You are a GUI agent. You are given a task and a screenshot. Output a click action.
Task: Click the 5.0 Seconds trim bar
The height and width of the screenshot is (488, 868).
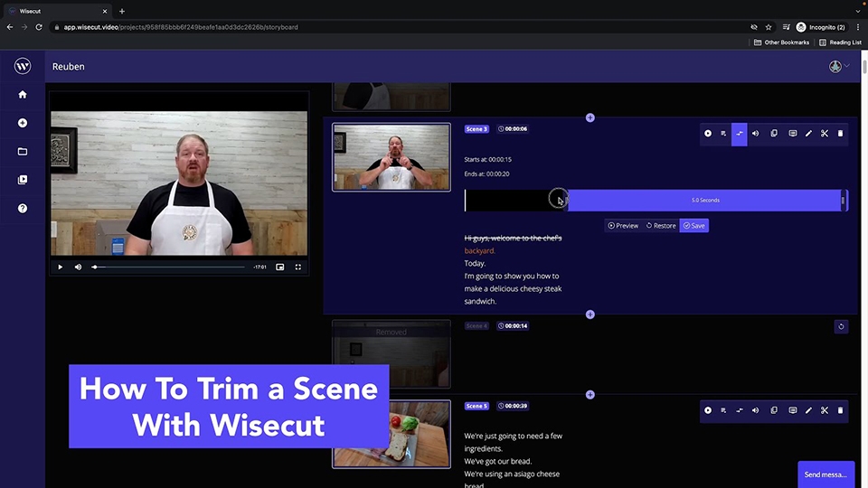(x=705, y=201)
